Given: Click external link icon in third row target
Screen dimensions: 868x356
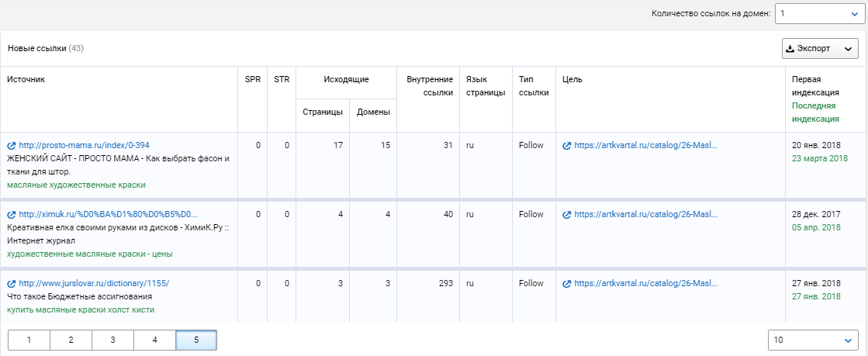Looking at the screenshot, I should coord(567,284).
